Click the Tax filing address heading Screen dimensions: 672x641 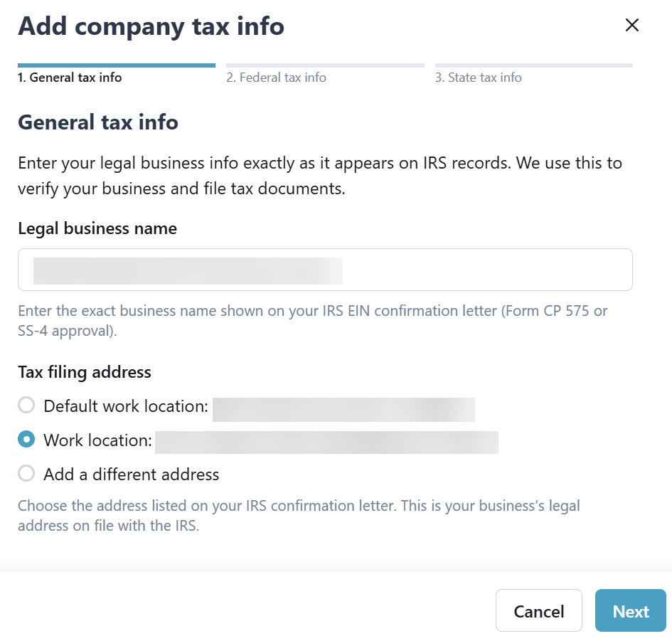85,372
